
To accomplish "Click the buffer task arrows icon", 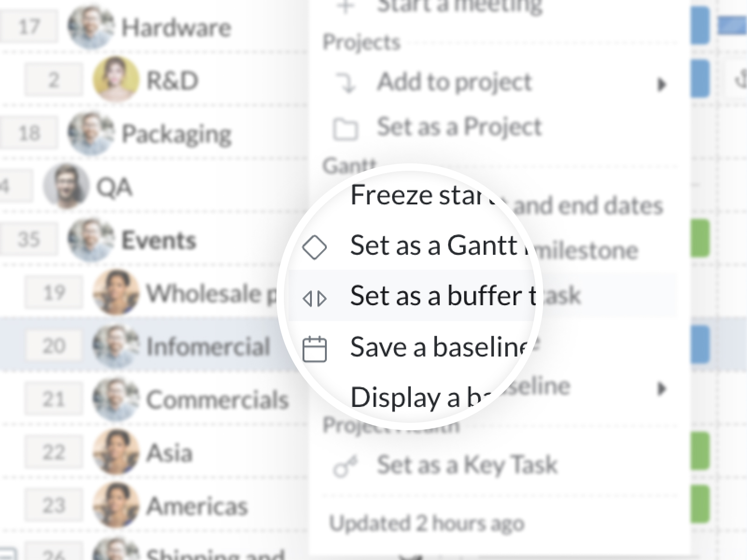I will click(x=314, y=298).
